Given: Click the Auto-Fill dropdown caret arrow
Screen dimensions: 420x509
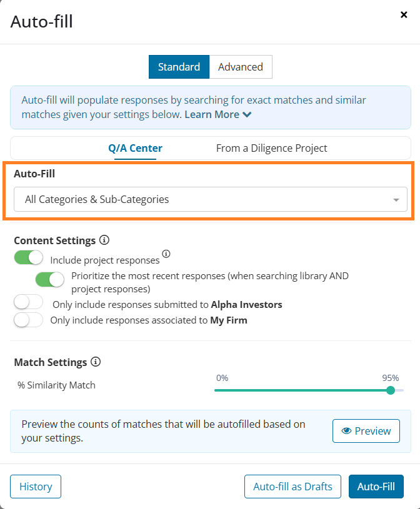Looking at the screenshot, I should coord(396,200).
